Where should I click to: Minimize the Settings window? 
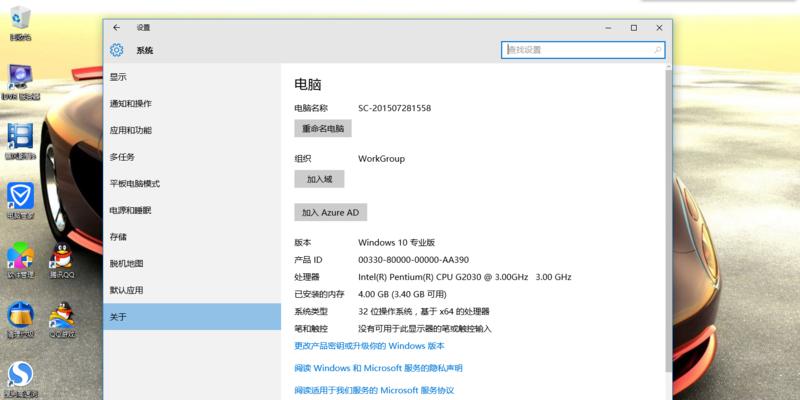[608, 28]
